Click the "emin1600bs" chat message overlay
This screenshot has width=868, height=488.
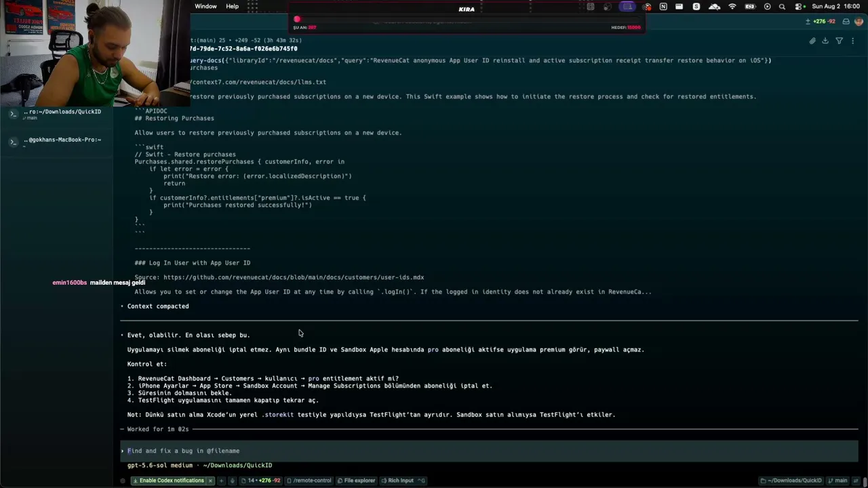[x=99, y=283]
